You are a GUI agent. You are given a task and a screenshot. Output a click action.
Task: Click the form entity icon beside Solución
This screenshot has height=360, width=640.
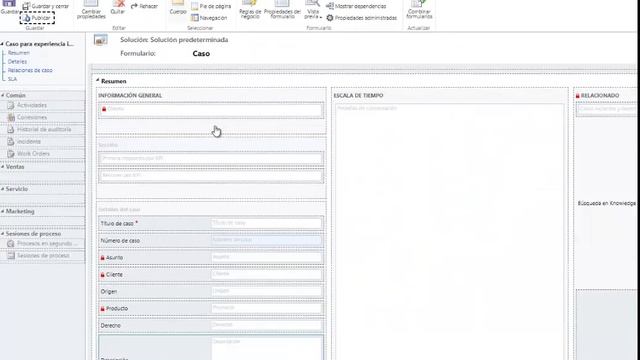click(x=100, y=40)
